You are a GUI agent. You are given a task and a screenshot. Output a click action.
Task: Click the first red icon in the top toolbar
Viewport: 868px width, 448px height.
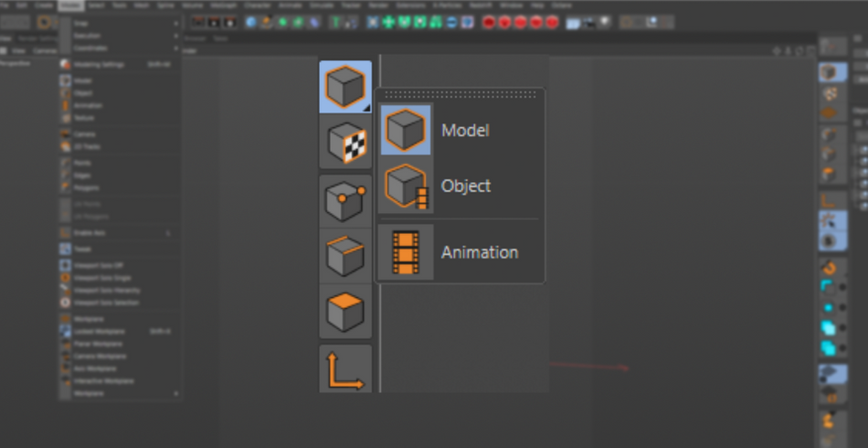point(489,22)
